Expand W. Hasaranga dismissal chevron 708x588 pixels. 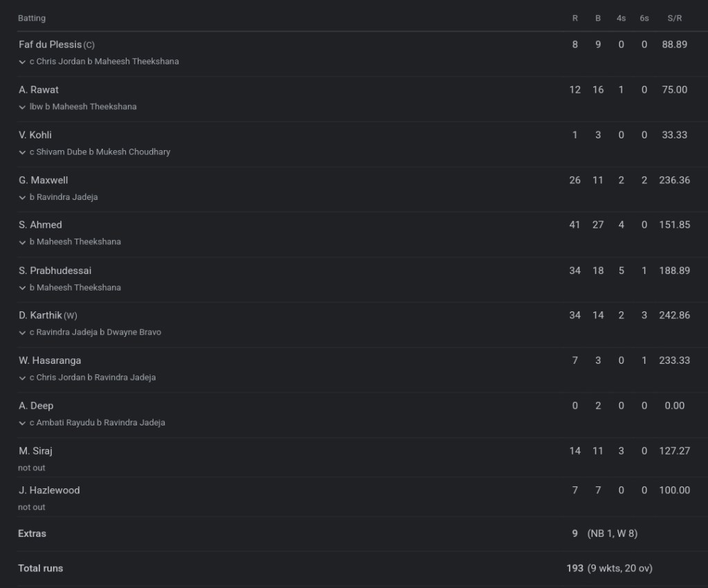pyautogui.click(x=23, y=378)
